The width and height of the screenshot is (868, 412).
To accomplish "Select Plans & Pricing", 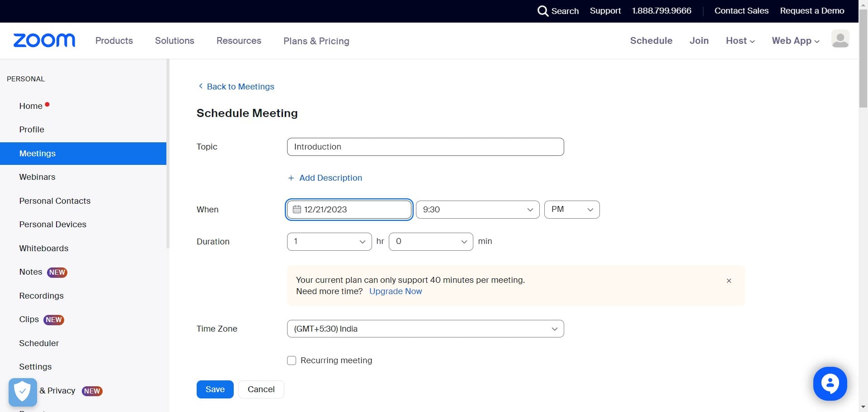I will pyautogui.click(x=316, y=41).
